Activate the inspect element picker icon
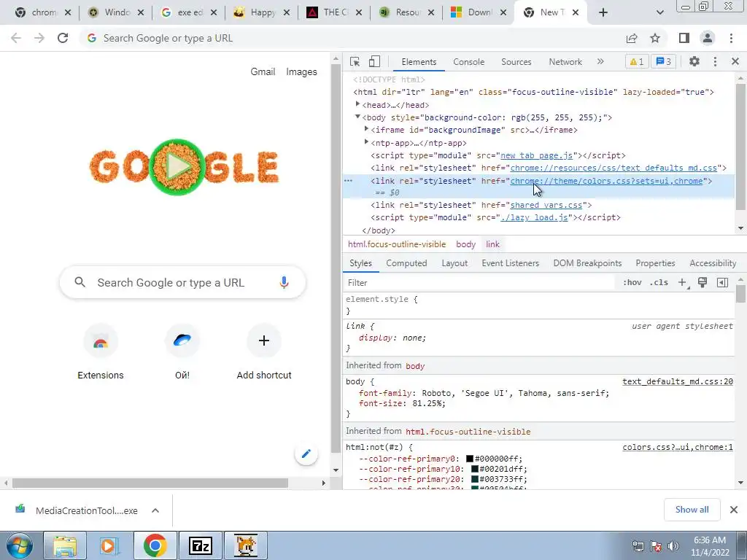 [355, 61]
